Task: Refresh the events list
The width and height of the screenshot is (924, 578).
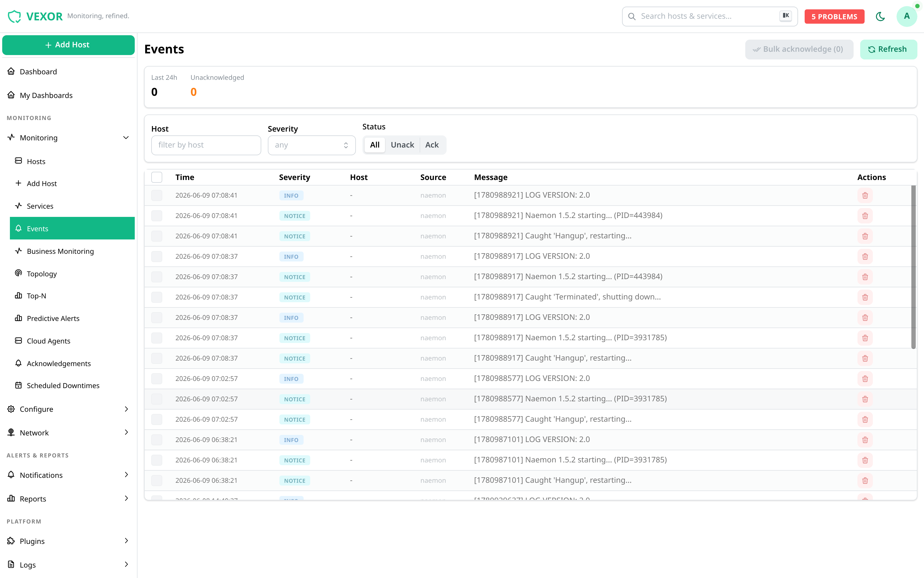Action: tap(888, 49)
